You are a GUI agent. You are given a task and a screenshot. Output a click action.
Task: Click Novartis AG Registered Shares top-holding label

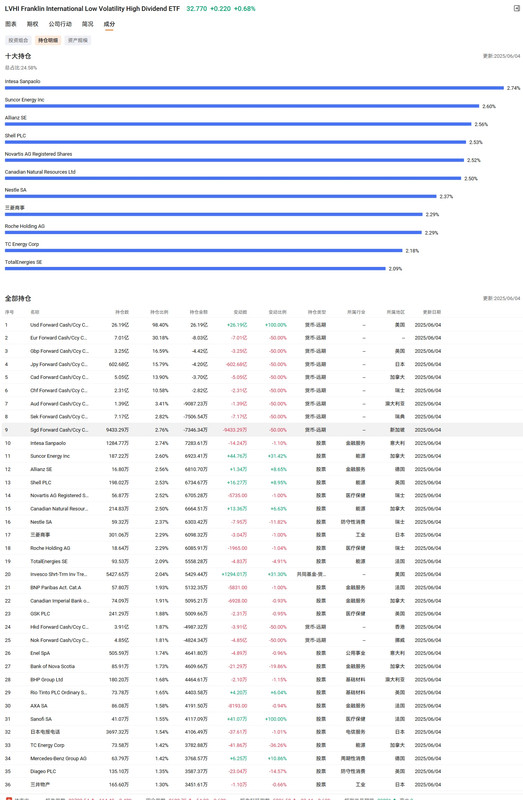[38, 154]
